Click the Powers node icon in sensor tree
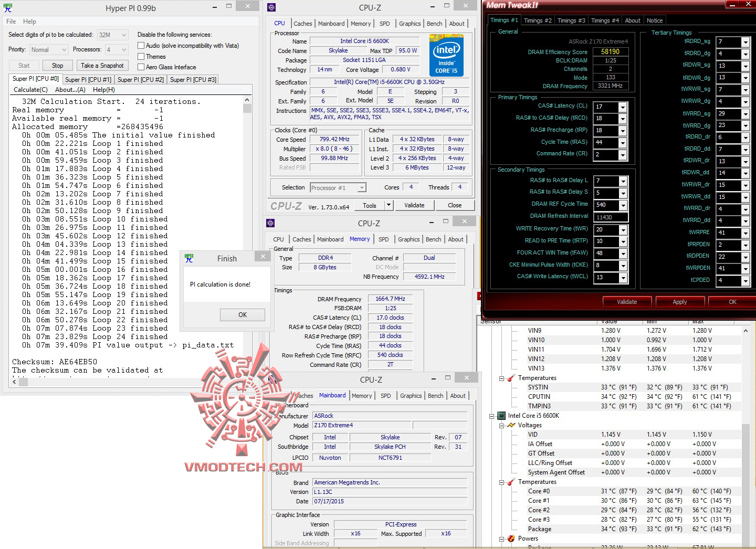Screen dimensions: 756x549 [511, 539]
